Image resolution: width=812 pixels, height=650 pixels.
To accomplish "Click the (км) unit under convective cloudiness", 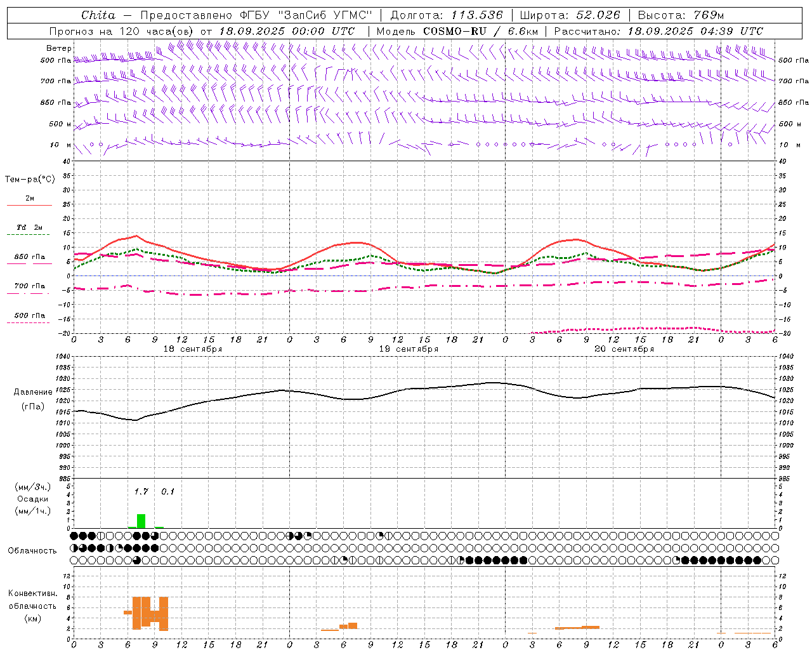I will tap(33, 618).
